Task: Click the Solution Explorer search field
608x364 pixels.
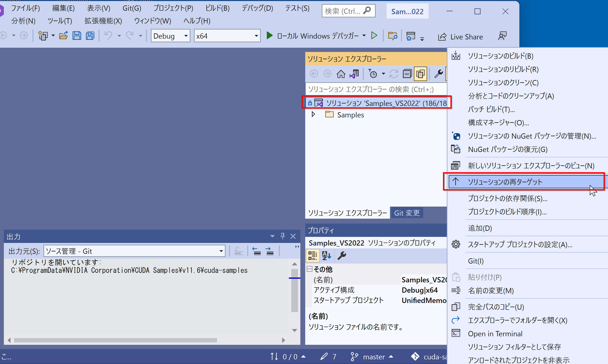Action: 376,89
